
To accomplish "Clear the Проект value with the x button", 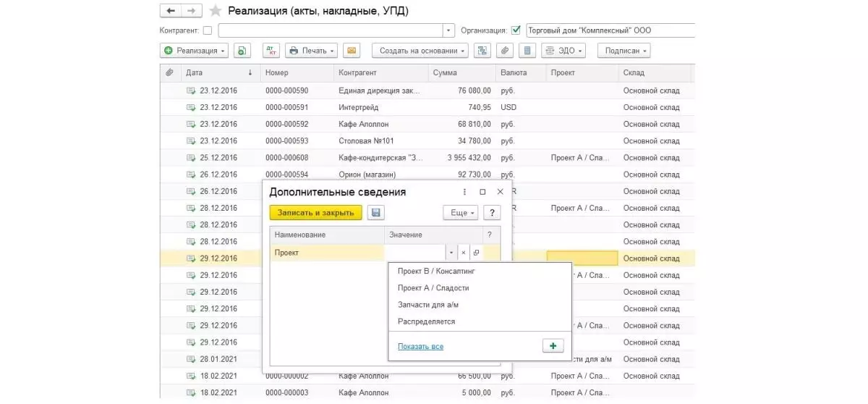I will (464, 253).
